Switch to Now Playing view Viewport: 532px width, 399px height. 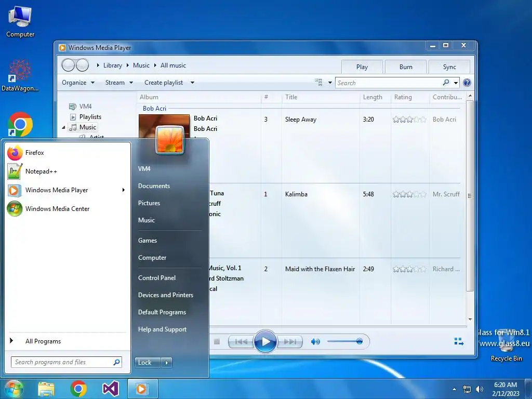[459, 342]
